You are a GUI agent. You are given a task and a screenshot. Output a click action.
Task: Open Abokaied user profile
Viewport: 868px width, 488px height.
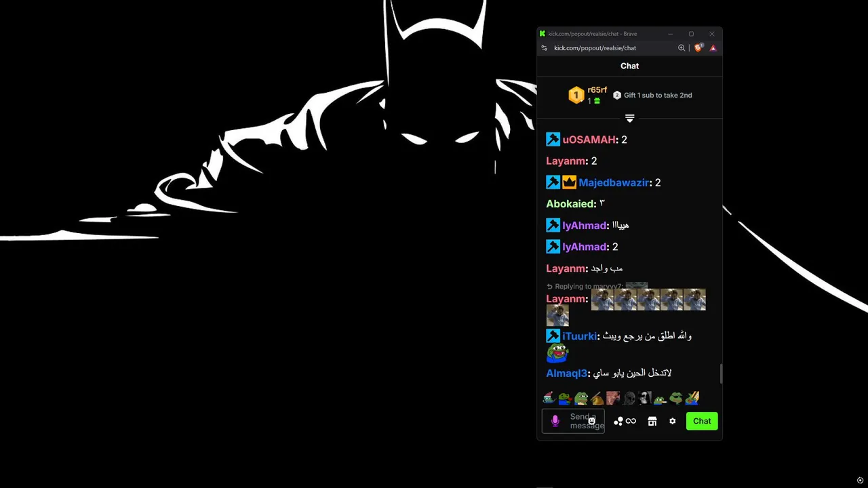pos(571,204)
